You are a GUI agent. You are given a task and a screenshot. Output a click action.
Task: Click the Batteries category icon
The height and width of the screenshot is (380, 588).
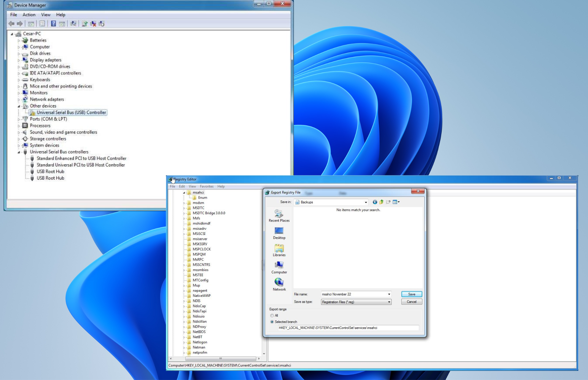pos(25,40)
